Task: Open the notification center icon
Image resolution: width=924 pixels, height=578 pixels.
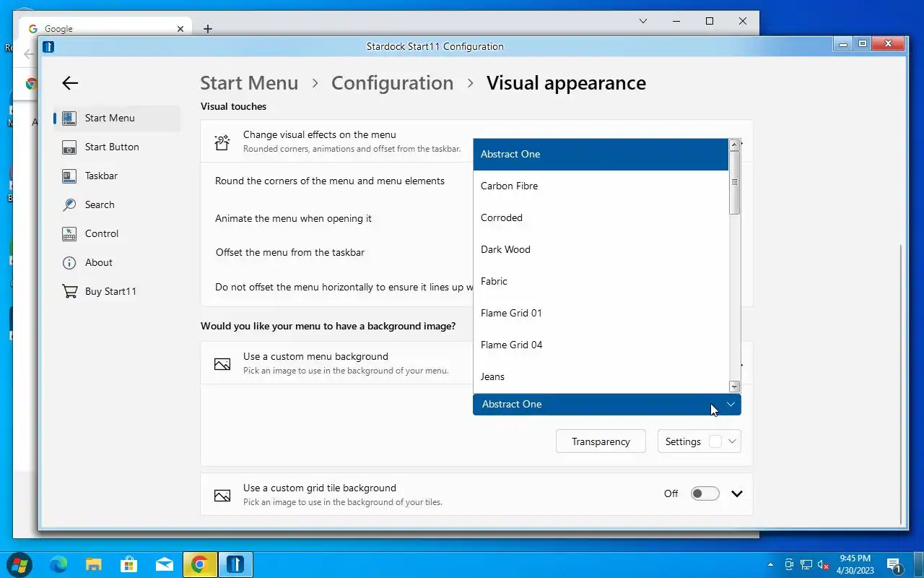Action: 894,564
